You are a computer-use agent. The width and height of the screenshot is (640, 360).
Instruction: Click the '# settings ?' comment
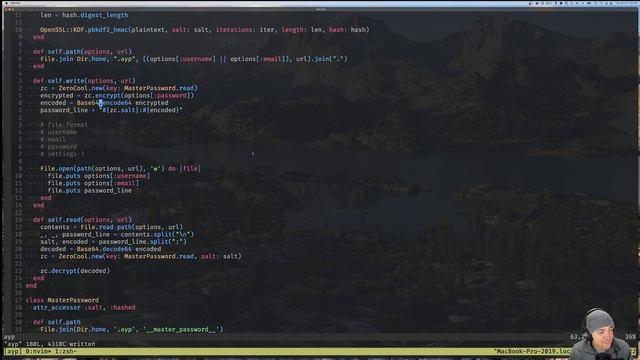pos(62,154)
